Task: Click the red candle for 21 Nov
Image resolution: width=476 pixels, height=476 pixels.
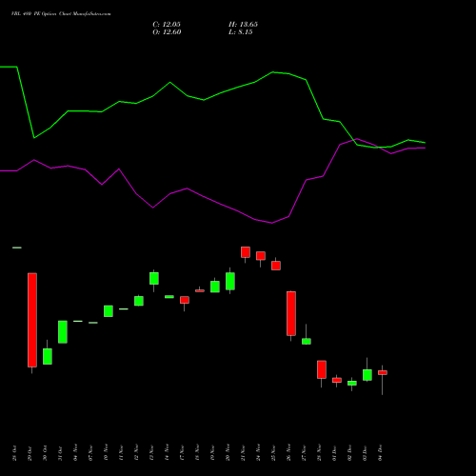Action: point(246,252)
